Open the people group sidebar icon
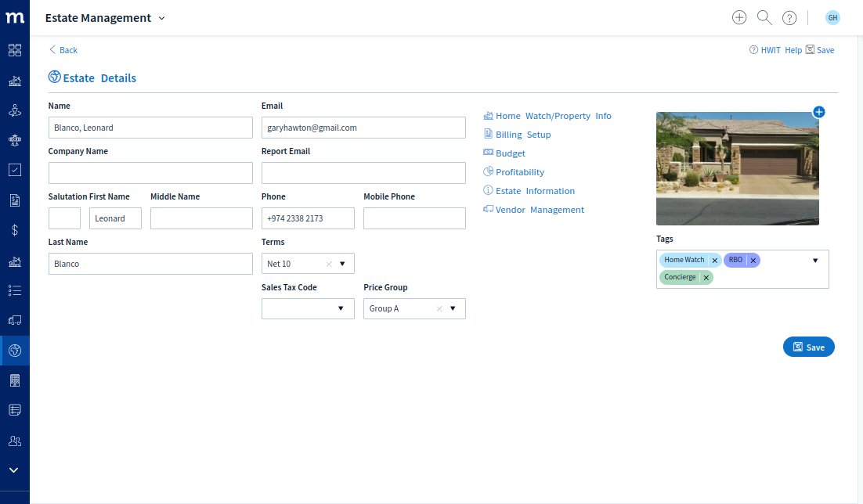This screenshot has height=504, width=863. pyautogui.click(x=15, y=441)
